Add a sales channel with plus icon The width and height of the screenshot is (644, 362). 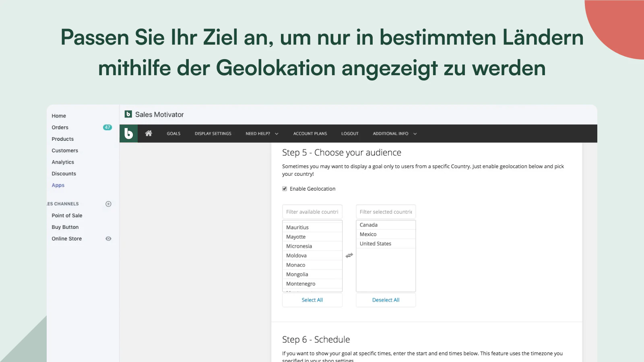pos(108,204)
